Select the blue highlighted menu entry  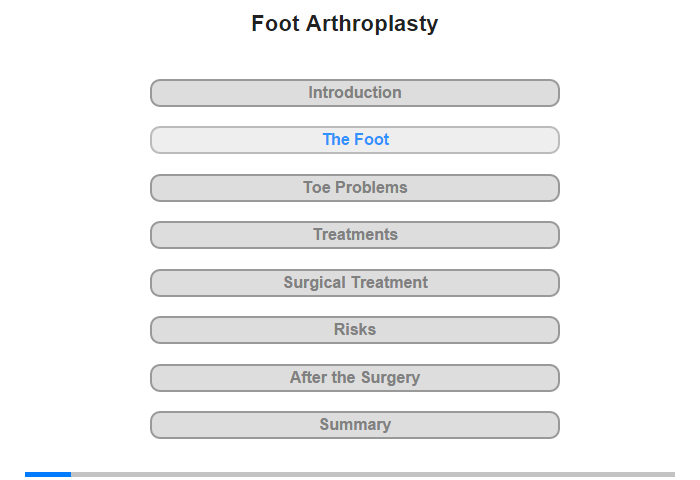click(x=354, y=140)
